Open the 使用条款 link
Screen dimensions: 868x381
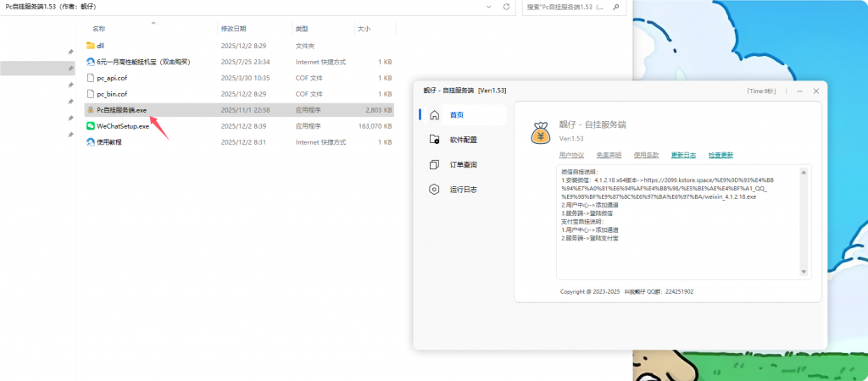pos(646,156)
